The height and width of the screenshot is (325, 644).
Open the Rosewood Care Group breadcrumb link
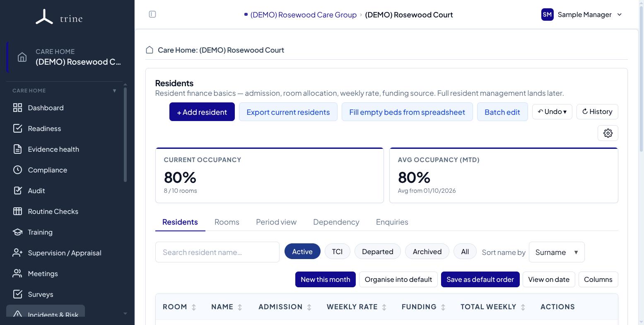tap(303, 15)
